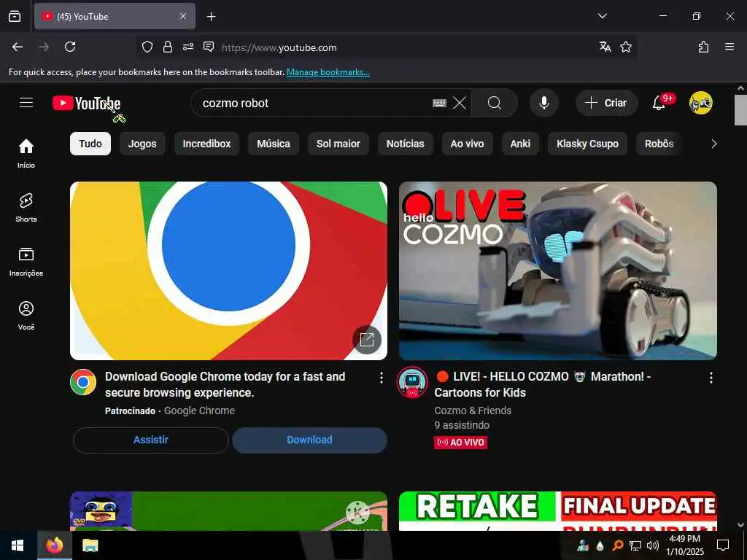Image resolution: width=747 pixels, height=560 pixels.
Task: Go to Início in the sidebar
Action: point(26,153)
